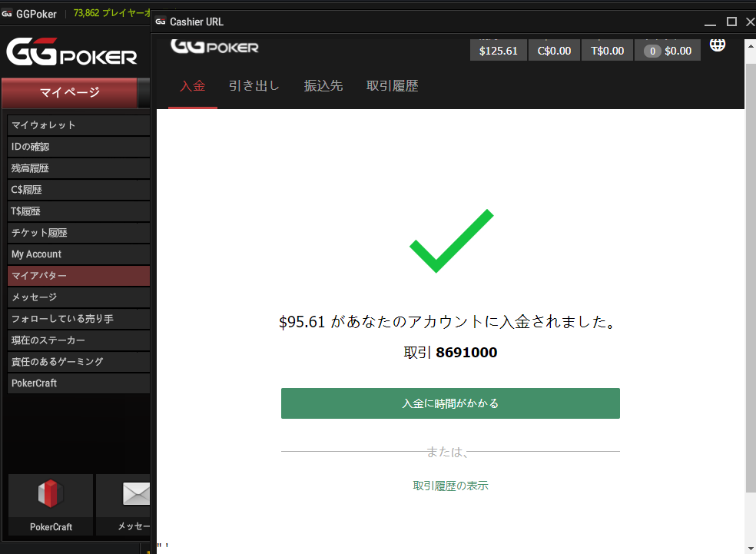
Task: Click the C$0.00 balance box
Action: point(554,51)
